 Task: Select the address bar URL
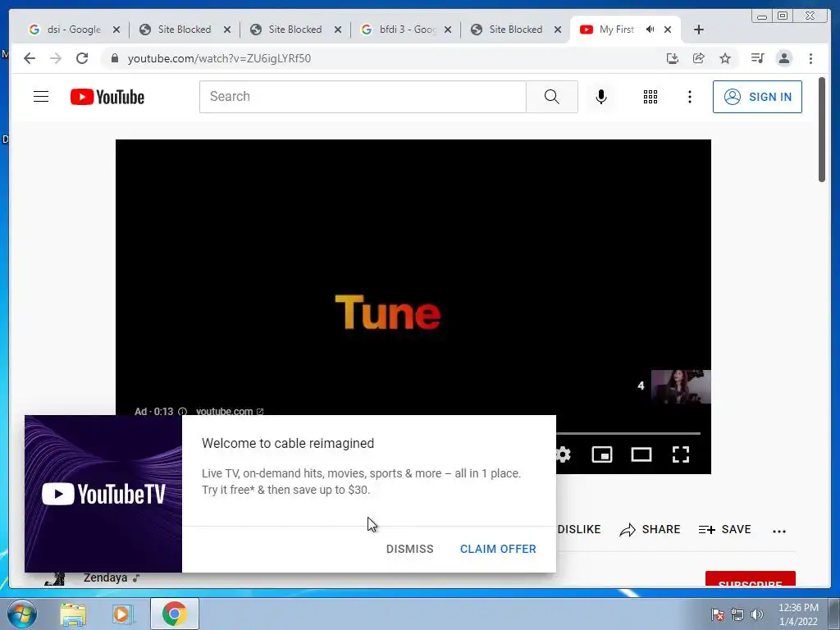tap(219, 58)
